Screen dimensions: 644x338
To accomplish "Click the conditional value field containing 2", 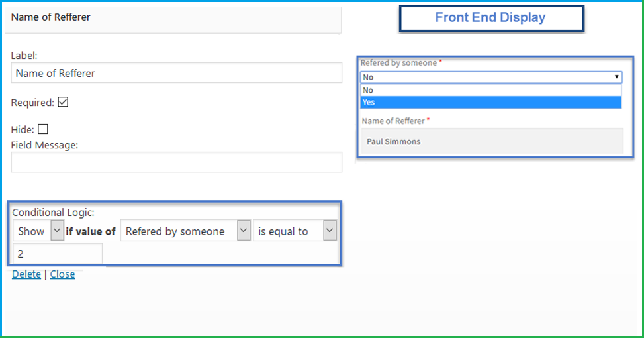I will (58, 254).
